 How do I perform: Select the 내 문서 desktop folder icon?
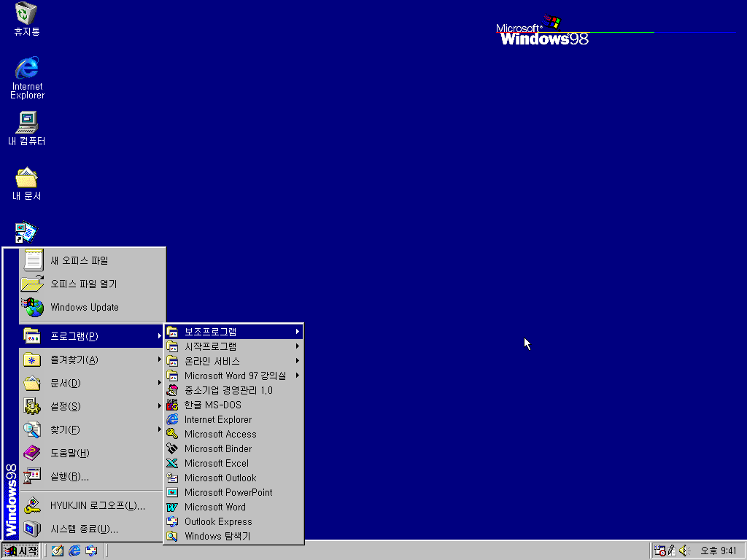click(x=27, y=184)
